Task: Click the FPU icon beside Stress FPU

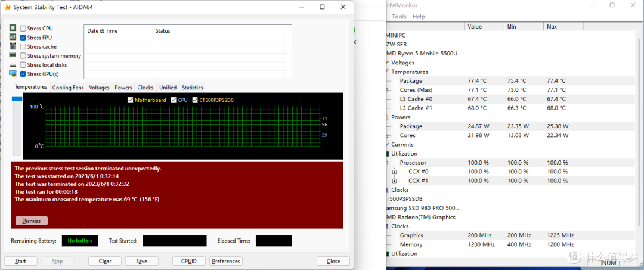Action: pyautogui.click(x=13, y=38)
